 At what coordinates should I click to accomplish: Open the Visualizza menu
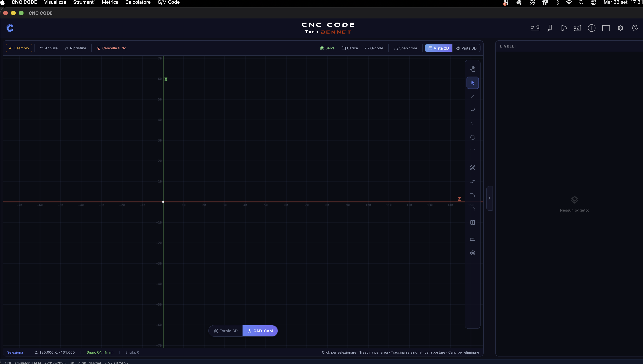pos(55,3)
